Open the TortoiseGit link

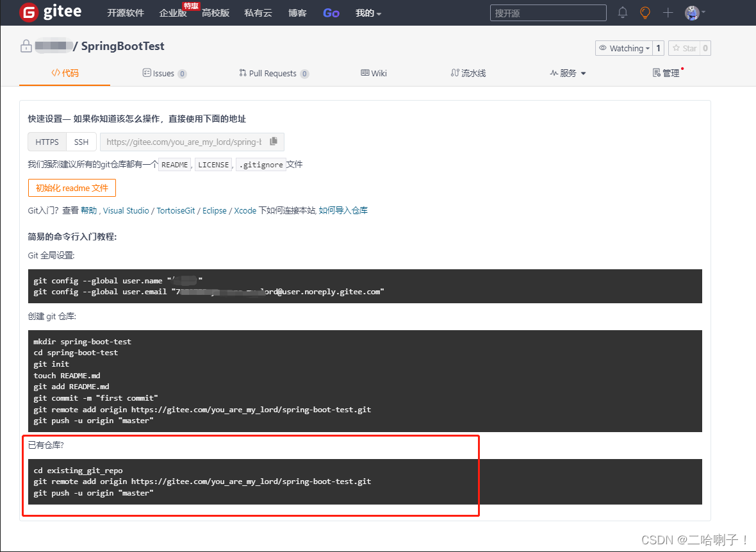tap(176, 210)
